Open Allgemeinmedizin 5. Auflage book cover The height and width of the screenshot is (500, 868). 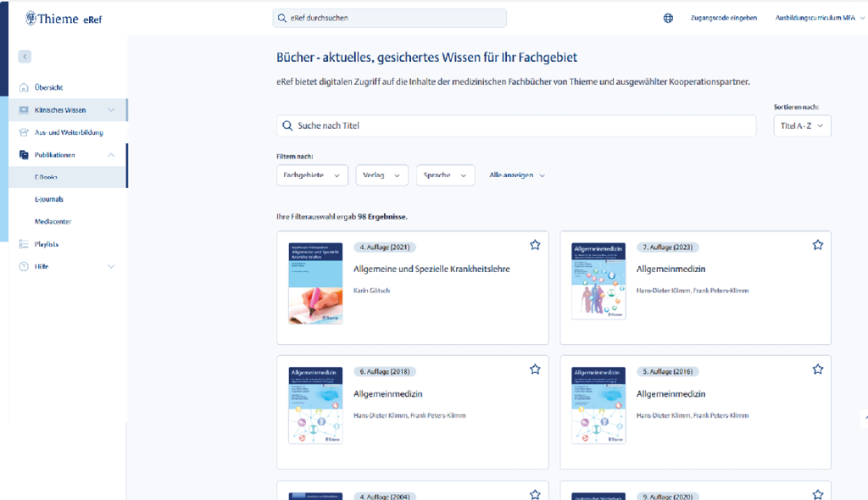point(598,405)
